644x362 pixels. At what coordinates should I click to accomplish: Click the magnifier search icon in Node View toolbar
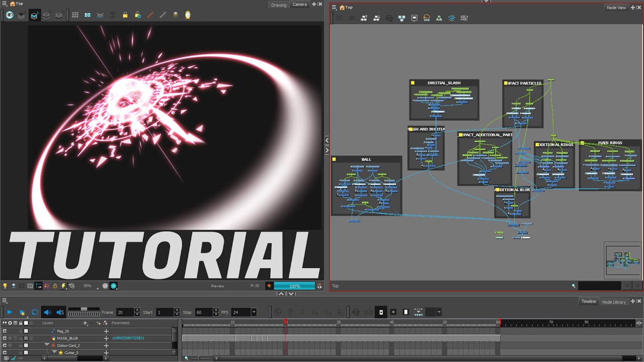pos(389,18)
